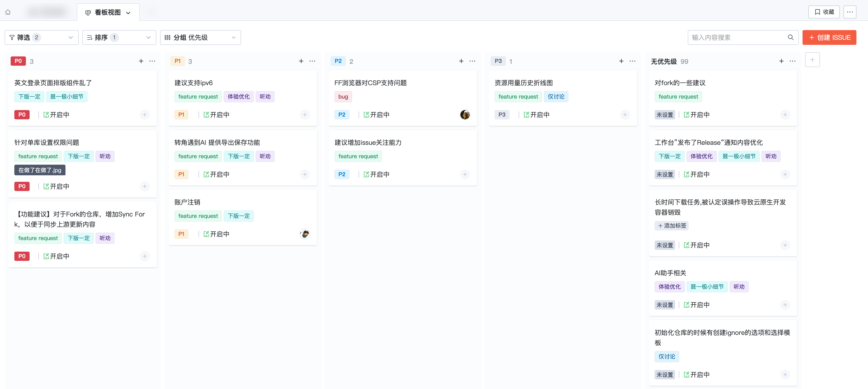Open P1 column more options menu

pos(312,61)
